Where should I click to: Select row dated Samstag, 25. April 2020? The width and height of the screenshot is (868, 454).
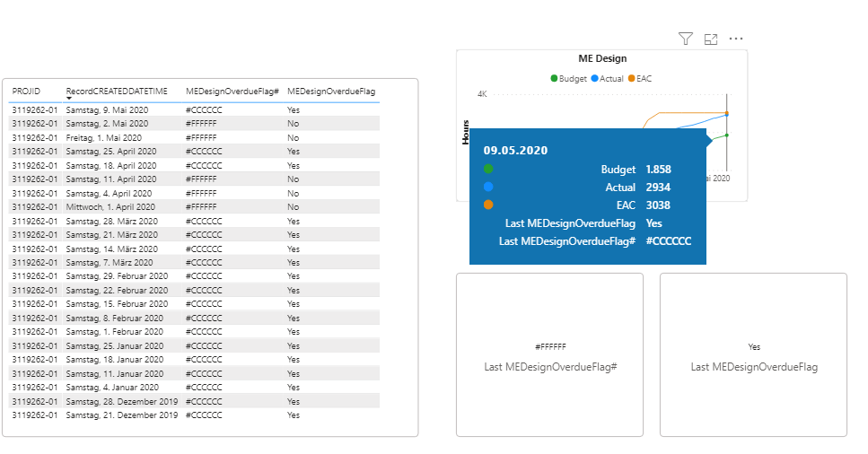[194, 151]
